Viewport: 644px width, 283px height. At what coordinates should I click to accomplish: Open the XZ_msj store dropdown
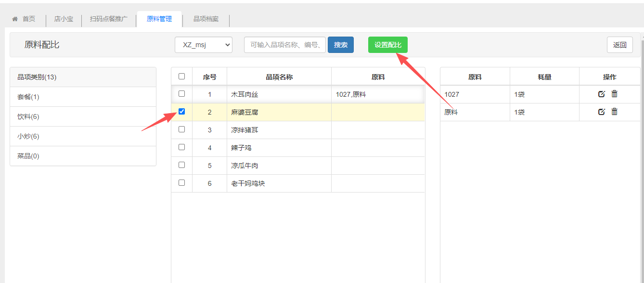point(203,45)
